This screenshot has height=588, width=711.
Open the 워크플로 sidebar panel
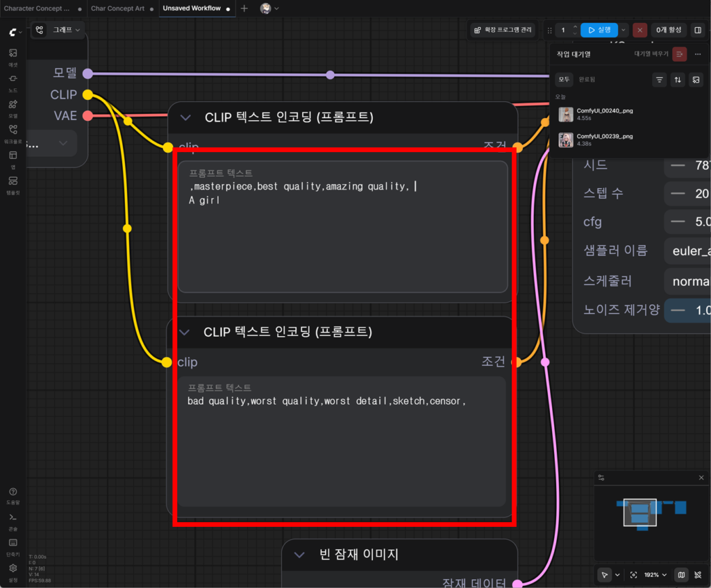[x=13, y=134]
